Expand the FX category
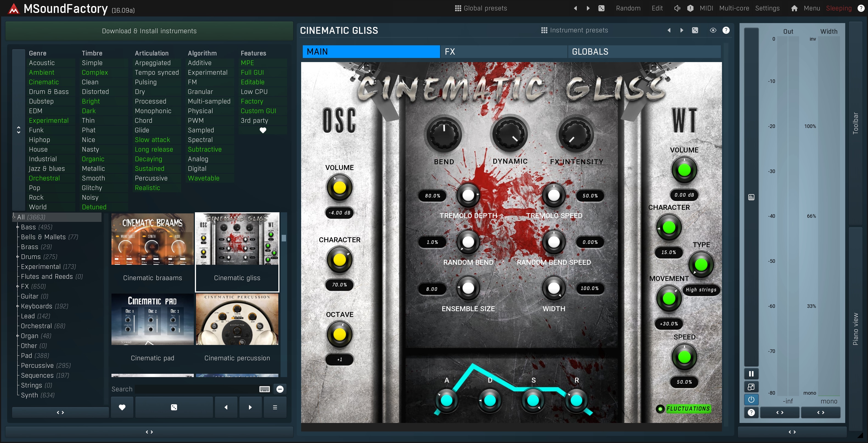Viewport: 868px width, 443px height. [18, 286]
